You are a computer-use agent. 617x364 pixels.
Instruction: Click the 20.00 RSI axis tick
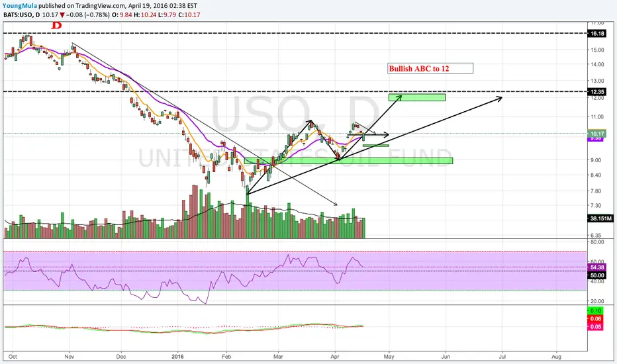[x=597, y=301]
